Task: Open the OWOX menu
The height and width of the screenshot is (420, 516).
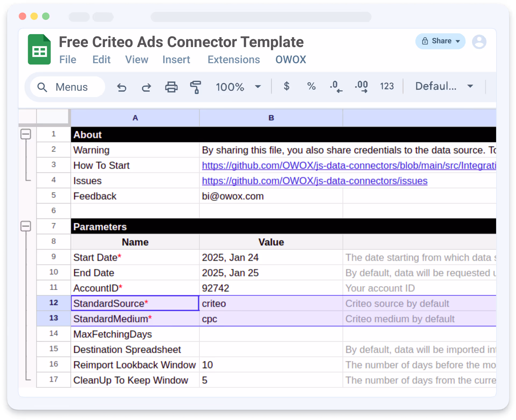Action: [x=291, y=59]
